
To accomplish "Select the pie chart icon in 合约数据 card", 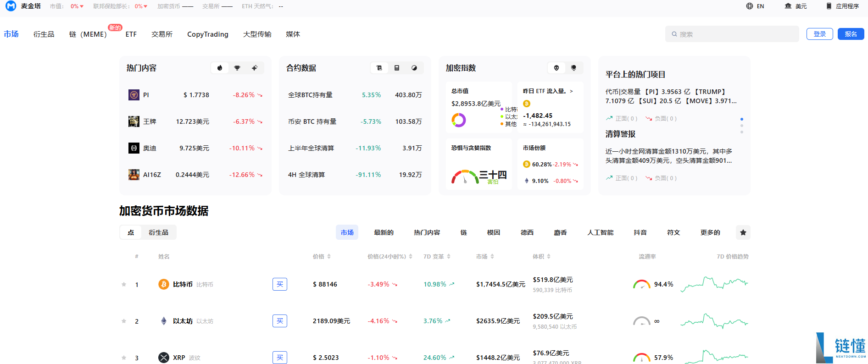I will [x=414, y=68].
